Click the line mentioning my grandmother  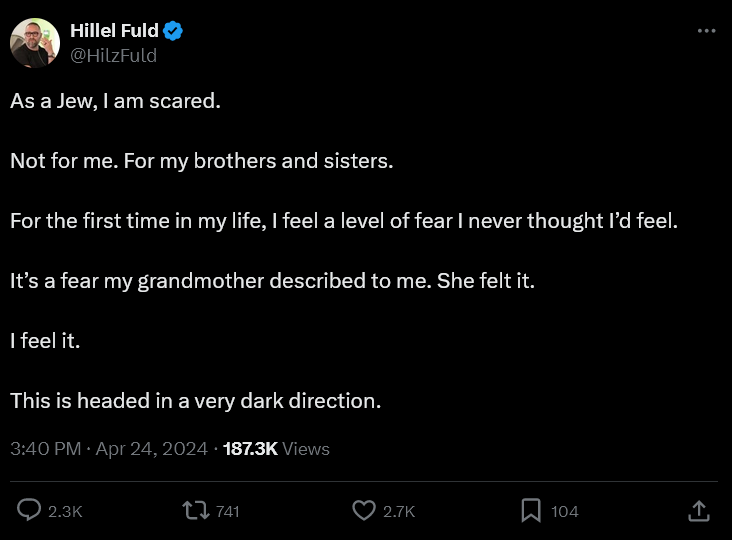(273, 281)
